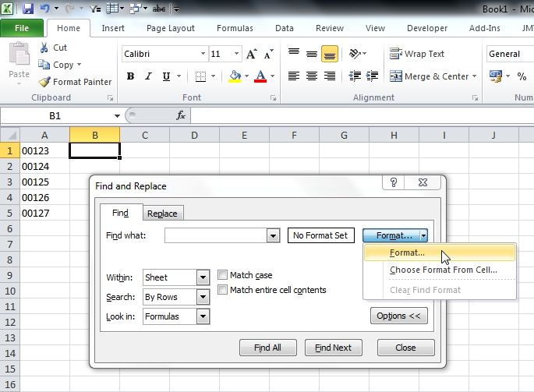This screenshot has height=392, width=534.
Task: Click the Cut scissors icon
Action: (44, 48)
